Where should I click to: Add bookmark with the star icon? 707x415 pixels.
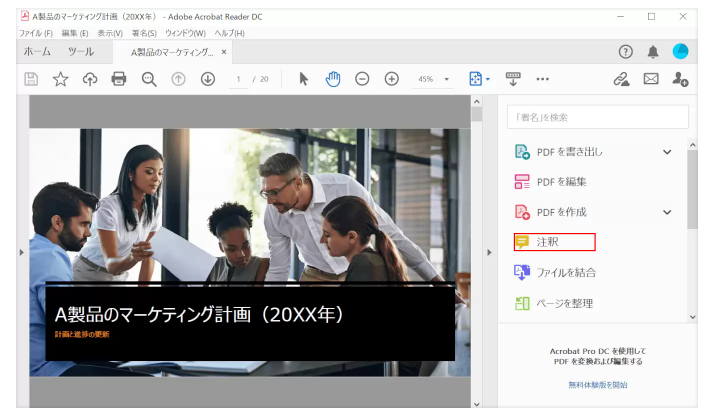(x=60, y=79)
